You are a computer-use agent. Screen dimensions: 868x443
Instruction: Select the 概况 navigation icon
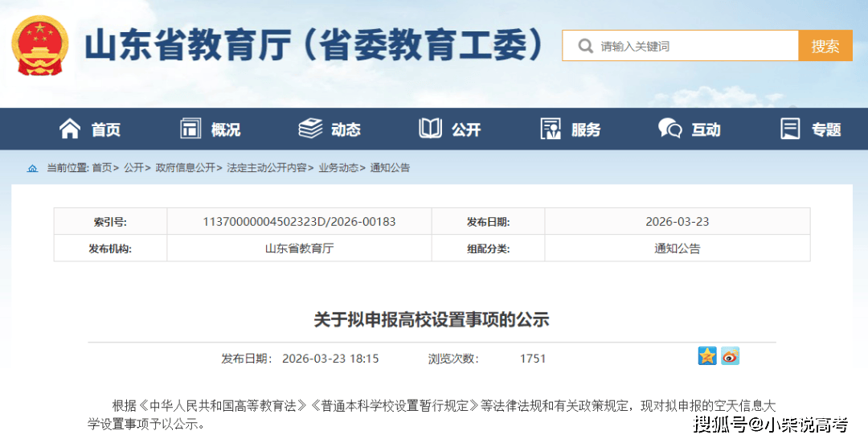(x=190, y=129)
